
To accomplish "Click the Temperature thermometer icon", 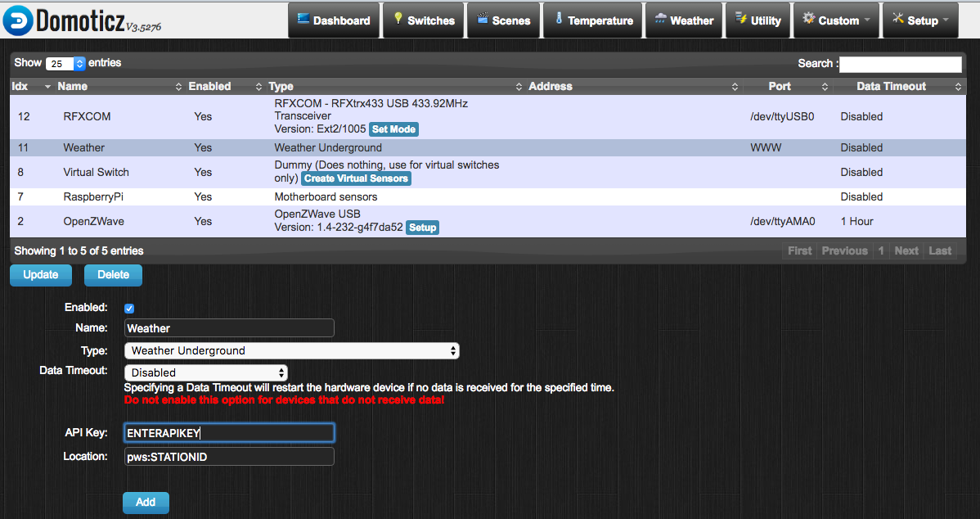I will point(560,18).
